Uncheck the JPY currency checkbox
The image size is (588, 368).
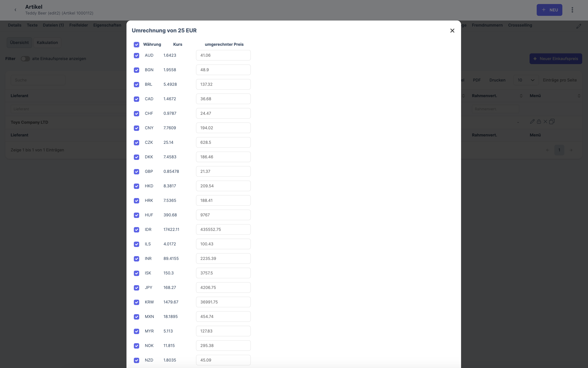(136, 288)
